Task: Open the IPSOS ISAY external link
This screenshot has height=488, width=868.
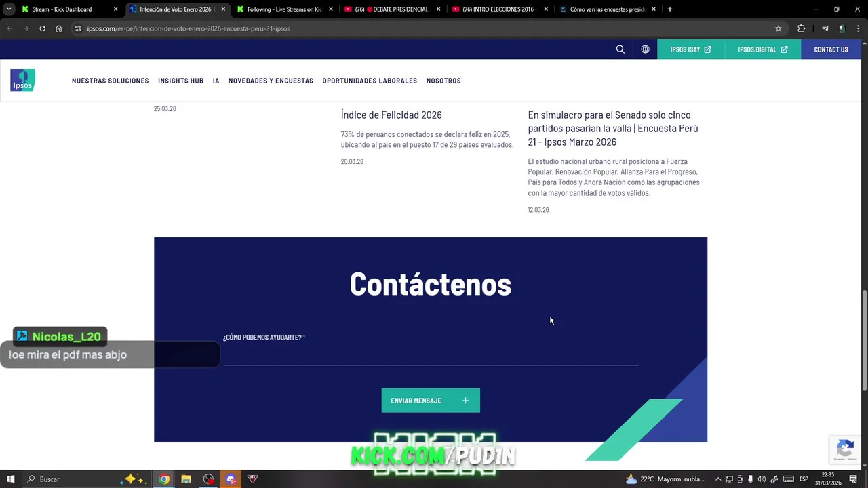Action: click(x=691, y=49)
